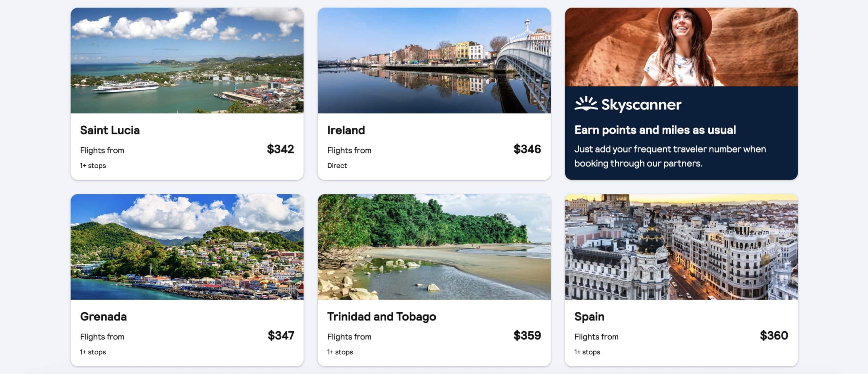Click the $347 Grenada flight price
The height and width of the screenshot is (374, 868).
281,335
